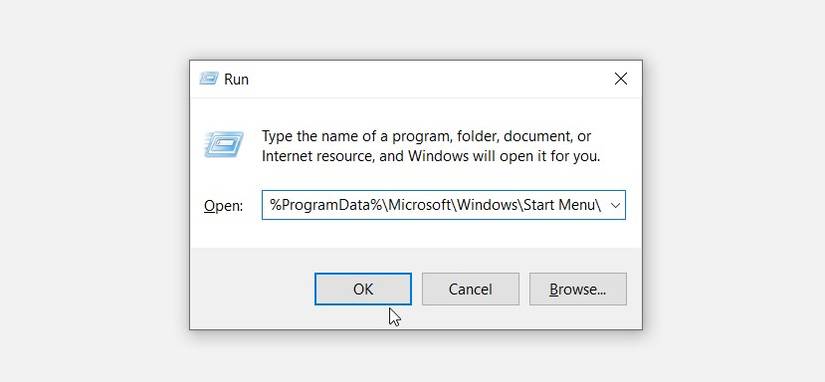Click the Run icon in title bar

tap(208, 79)
